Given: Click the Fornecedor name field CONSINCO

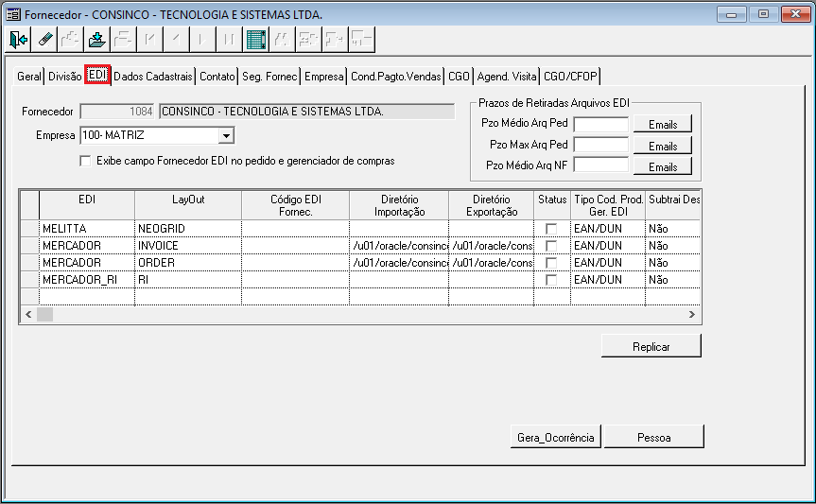Looking at the screenshot, I should [306, 112].
